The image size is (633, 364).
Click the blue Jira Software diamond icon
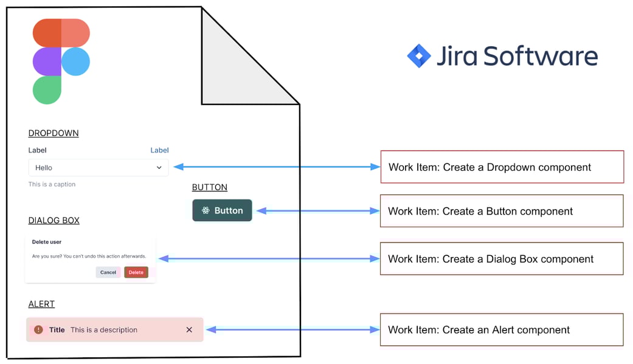[x=419, y=55]
